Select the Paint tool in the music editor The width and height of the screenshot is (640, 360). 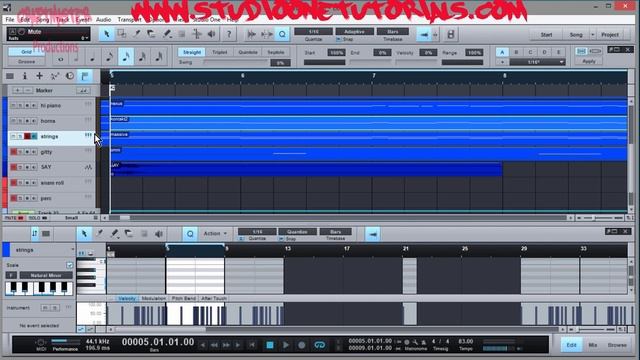(x=114, y=233)
